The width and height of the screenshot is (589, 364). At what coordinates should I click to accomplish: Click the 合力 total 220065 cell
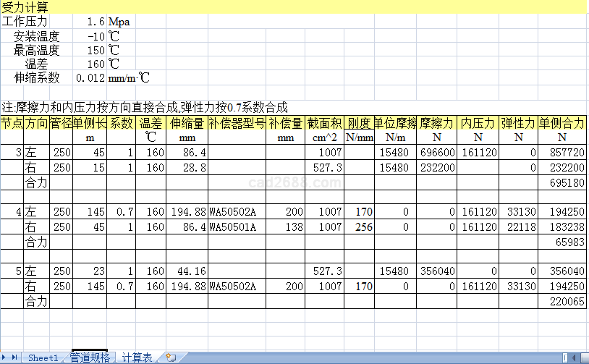562,300
